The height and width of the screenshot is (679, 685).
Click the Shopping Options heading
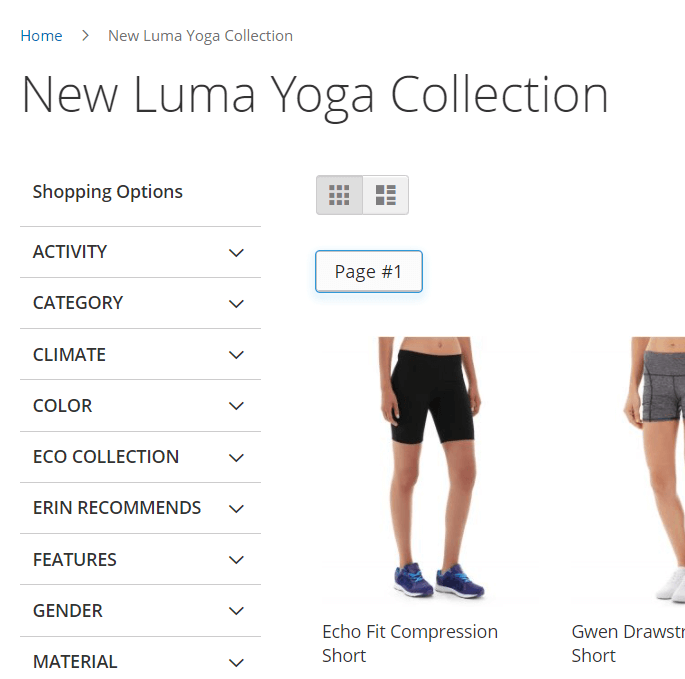tap(108, 192)
